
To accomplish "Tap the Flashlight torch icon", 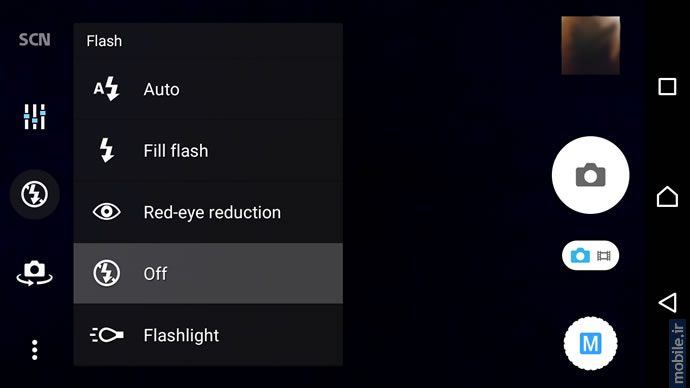I will click(x=106, y=335).
